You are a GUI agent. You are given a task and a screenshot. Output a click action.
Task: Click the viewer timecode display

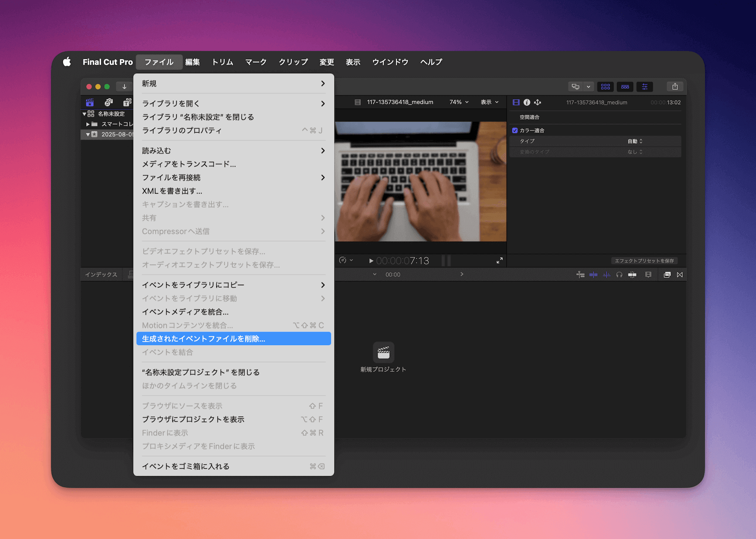click(x=402, y=261)
